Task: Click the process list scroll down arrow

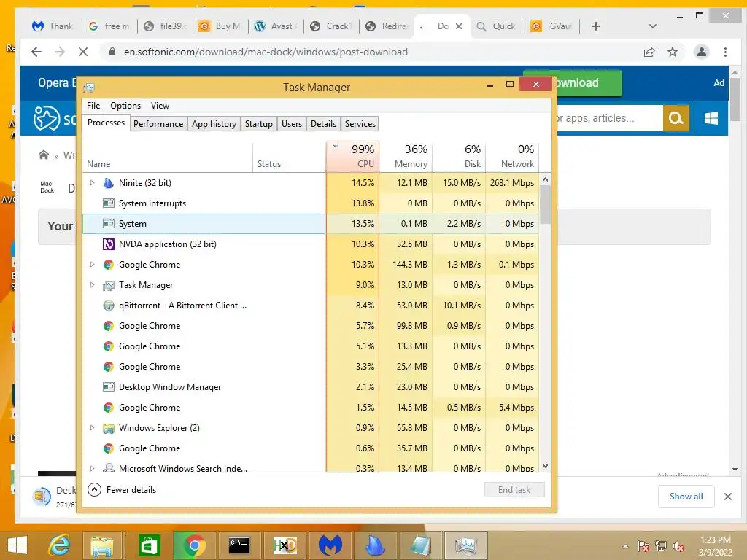Action: point(546,466)
